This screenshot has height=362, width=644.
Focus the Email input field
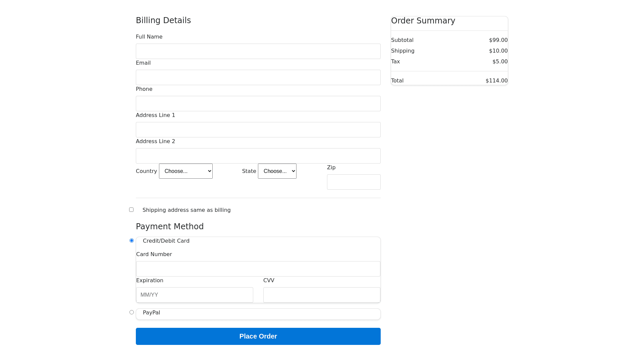pos(258,77)
